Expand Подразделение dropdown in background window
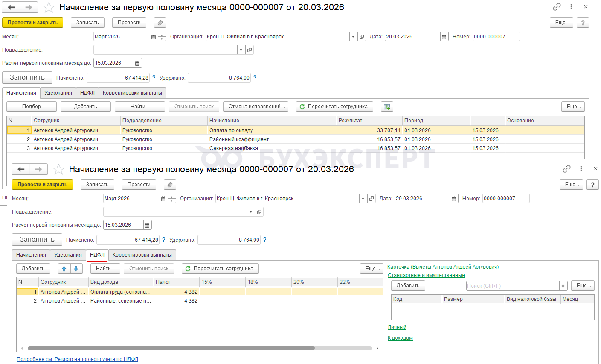Screen dimensions: 601x364 point(241,50)
